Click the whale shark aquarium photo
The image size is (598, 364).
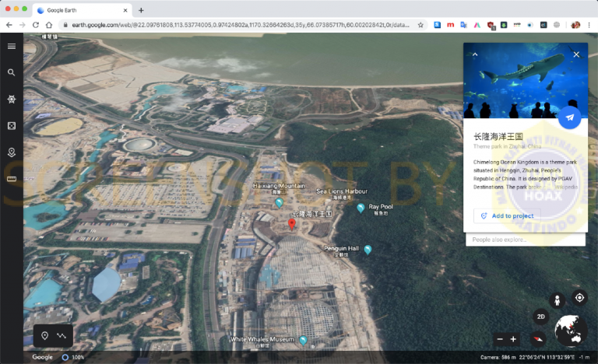tap(525, 80)
